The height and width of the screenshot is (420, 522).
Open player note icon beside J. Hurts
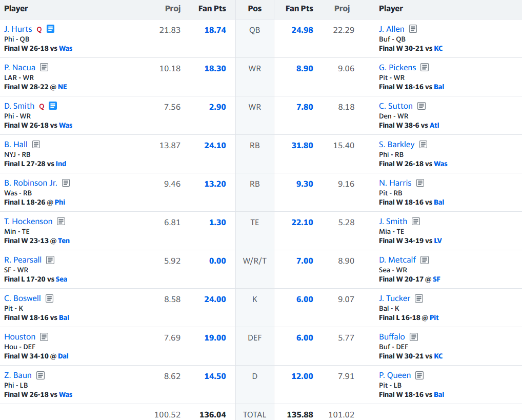pyautogui.click(x=50, y=29)
